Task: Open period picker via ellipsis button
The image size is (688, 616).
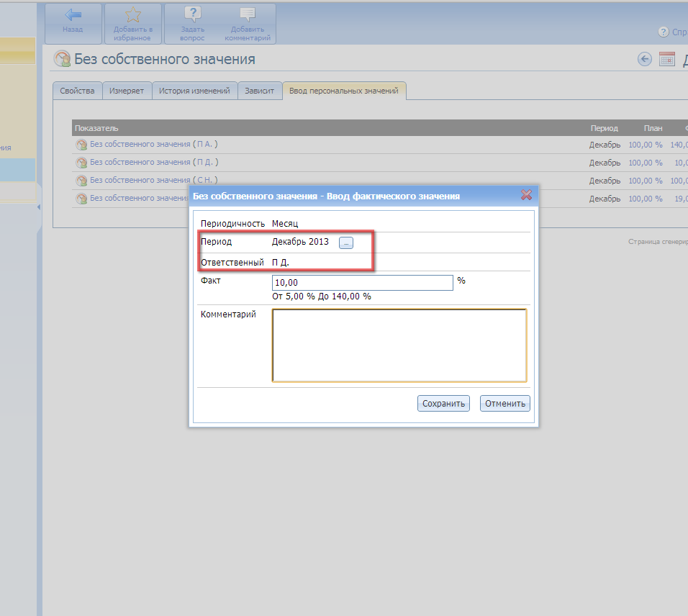Action: click(x=346, y=243)
